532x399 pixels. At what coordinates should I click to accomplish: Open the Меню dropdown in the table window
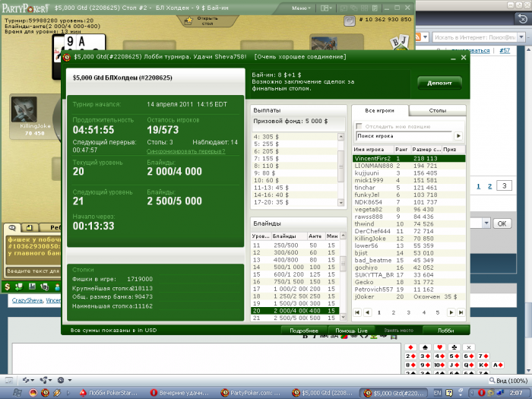301,8
